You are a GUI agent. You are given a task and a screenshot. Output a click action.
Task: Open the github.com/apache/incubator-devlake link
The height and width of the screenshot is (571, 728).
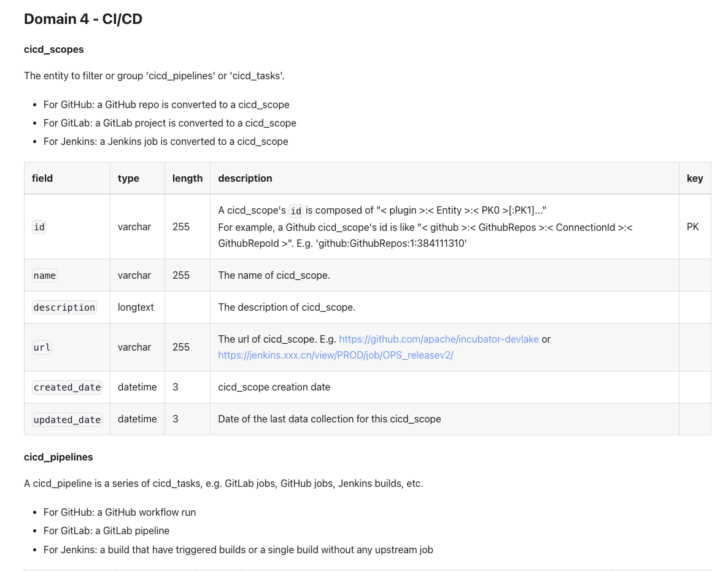point(439,339)
